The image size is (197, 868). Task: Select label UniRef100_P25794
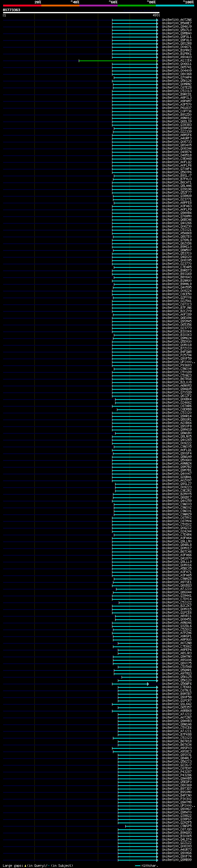(x=176, y=355)
